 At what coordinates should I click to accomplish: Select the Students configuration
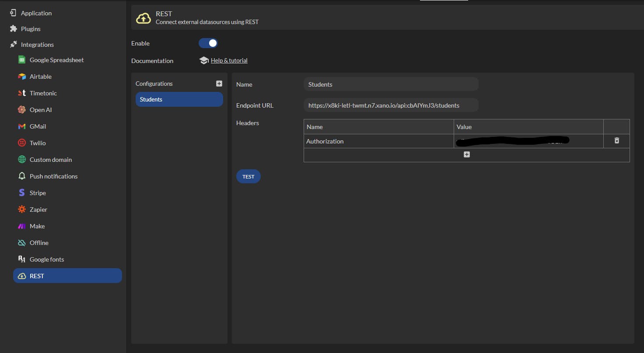179,99
